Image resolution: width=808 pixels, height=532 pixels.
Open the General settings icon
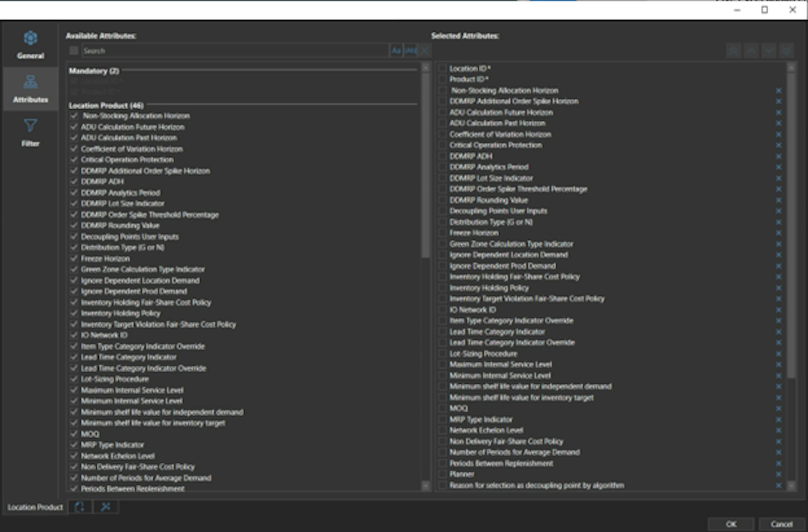click(30, 39)
